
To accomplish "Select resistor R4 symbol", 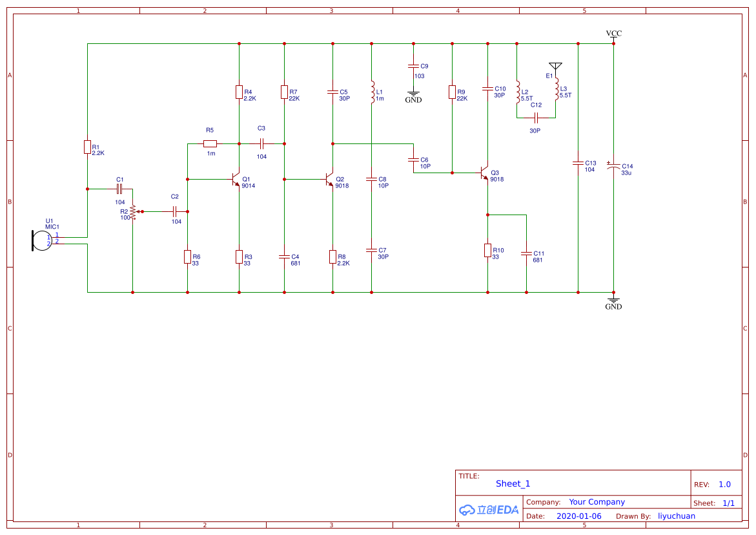I will coord(239,92).
